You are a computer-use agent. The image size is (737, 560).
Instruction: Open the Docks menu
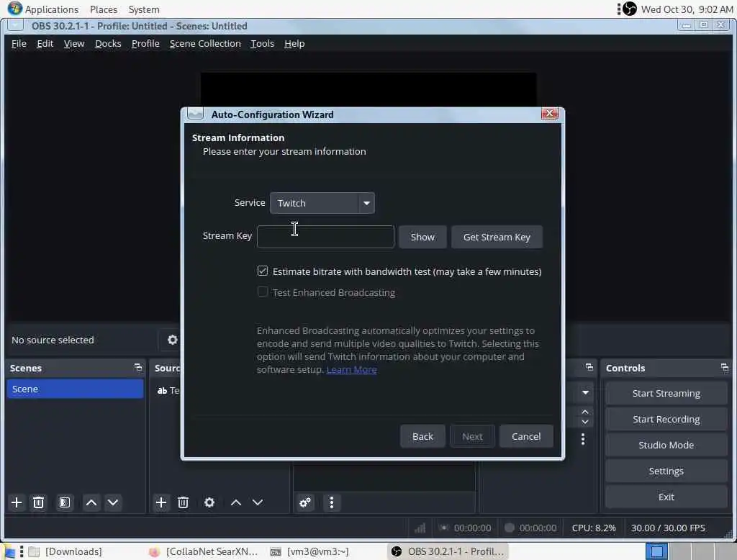(108, 44)
